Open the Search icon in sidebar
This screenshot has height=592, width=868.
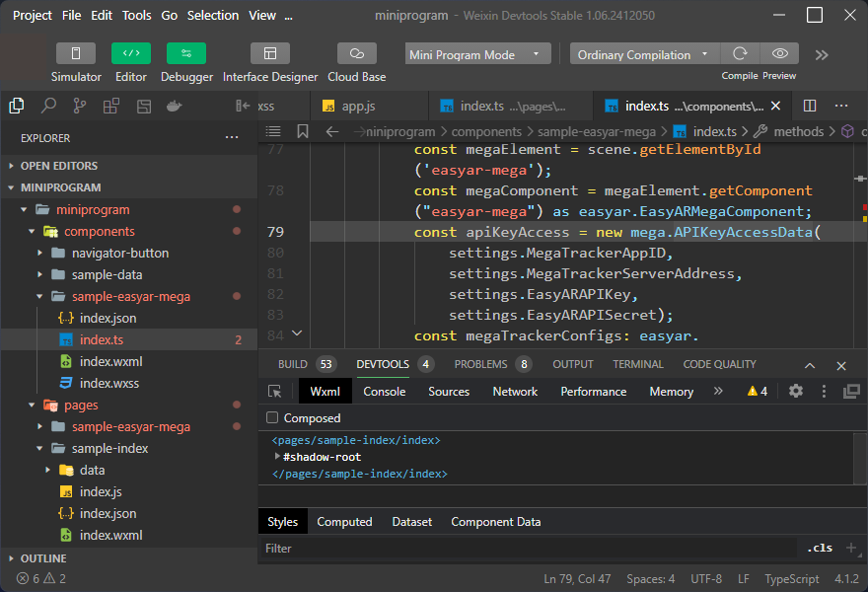coord(48,106)
